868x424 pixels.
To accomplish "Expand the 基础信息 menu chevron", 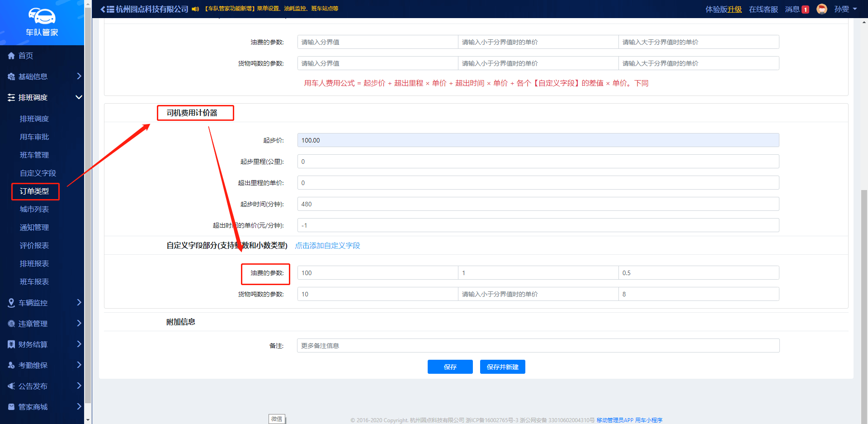I will [x=79, y=76].
